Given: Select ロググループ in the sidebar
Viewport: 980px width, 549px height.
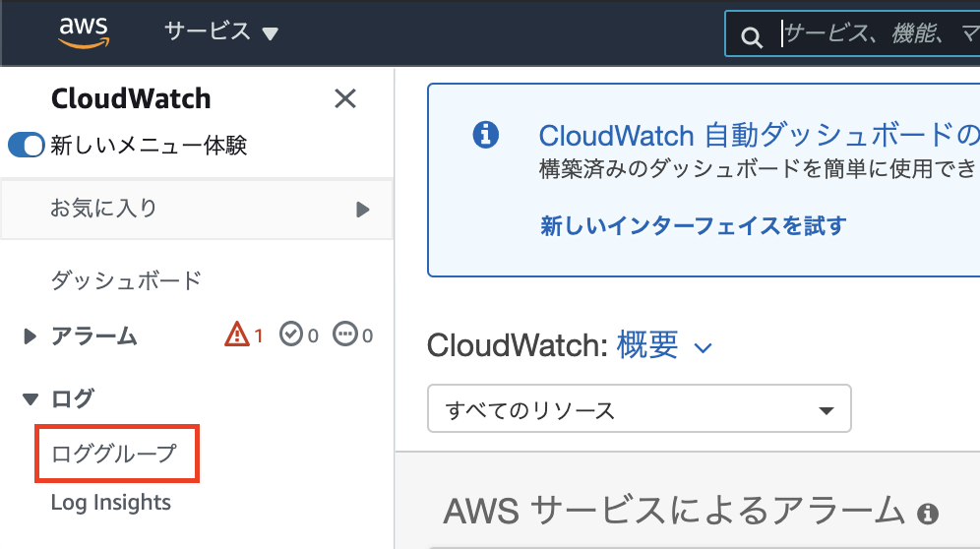Looking at the screenshot, I should click(x=114, y=454).
